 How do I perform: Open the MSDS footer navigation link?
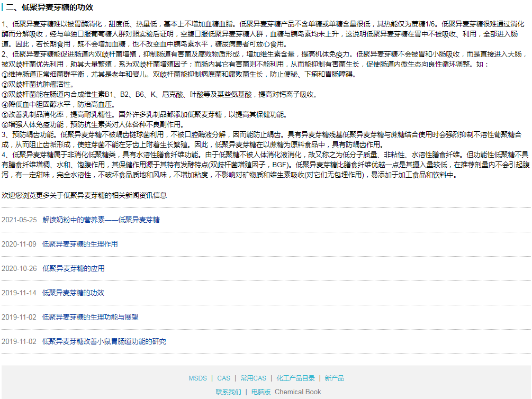tap(197, 378)
